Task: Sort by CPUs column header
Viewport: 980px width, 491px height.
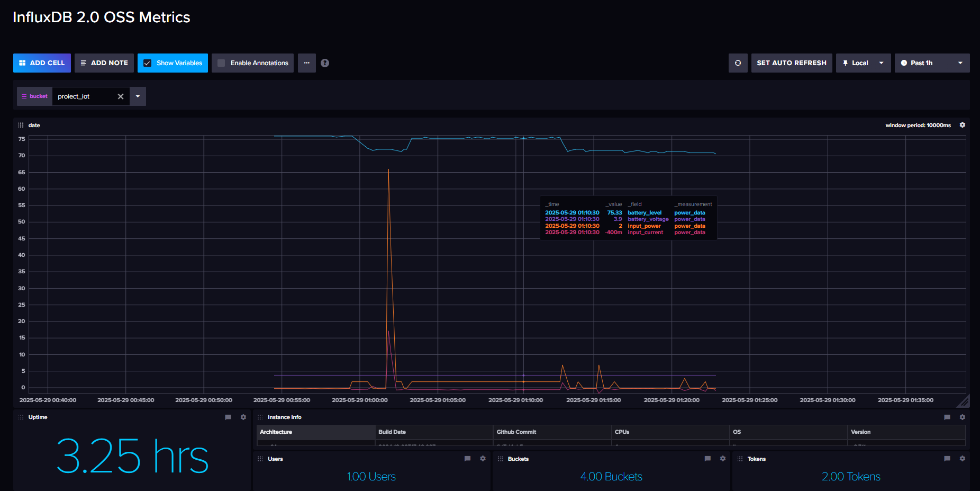Action: (670, 432)
